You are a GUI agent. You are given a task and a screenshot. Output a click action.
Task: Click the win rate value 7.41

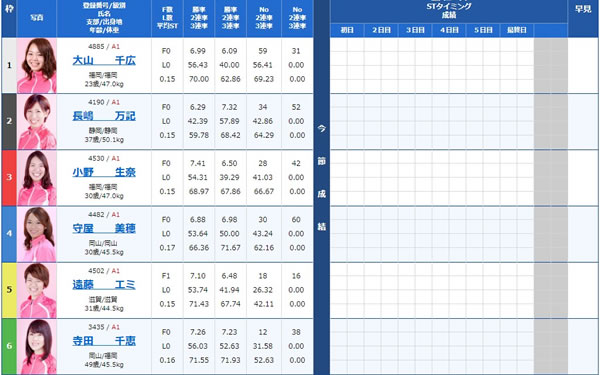click(x=198, y=163)
